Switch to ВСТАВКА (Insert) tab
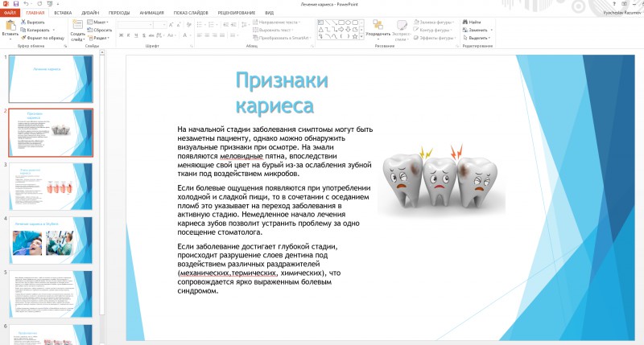 point(63,13)
